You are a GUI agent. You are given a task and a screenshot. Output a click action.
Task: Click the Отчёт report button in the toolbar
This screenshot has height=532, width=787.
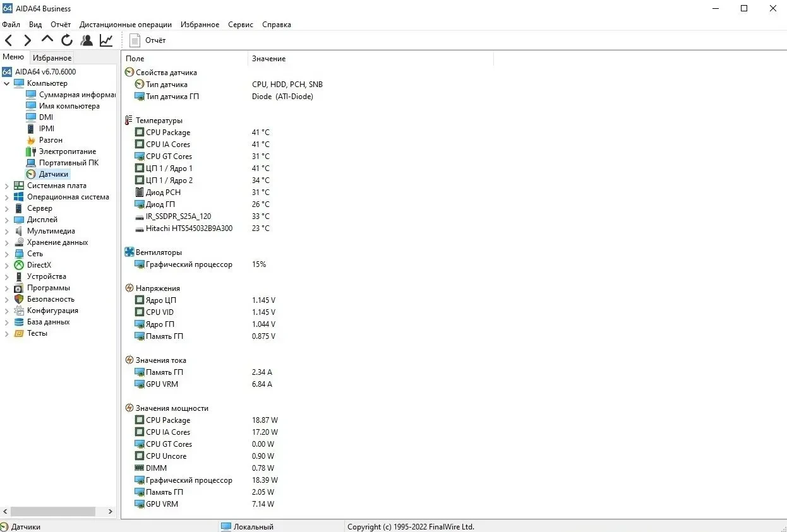tap(148, 40)
